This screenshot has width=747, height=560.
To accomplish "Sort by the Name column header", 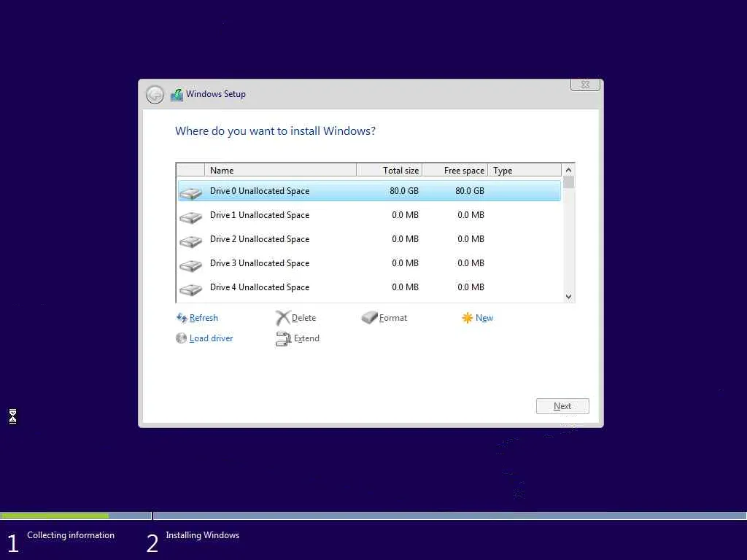I will [280, 170].
